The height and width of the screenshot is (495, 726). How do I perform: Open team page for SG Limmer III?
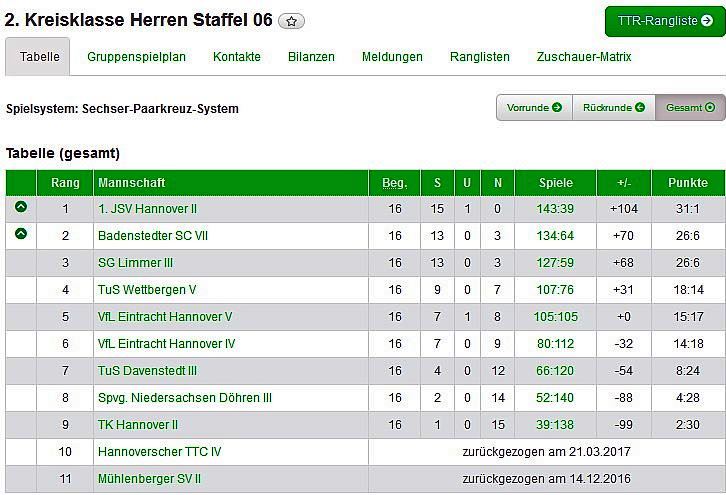point(135,263)
